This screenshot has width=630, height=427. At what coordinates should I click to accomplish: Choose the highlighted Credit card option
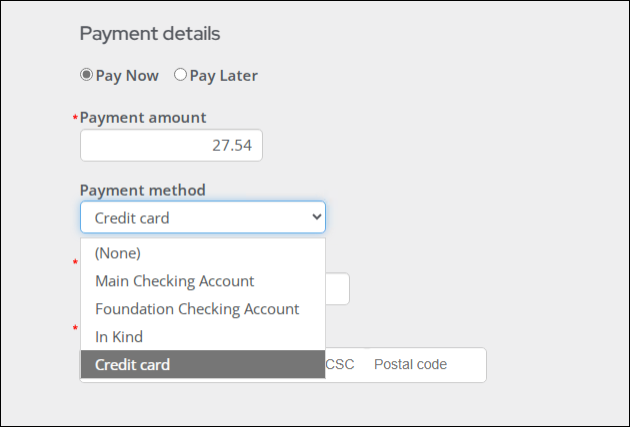click(x=133, y=365)
